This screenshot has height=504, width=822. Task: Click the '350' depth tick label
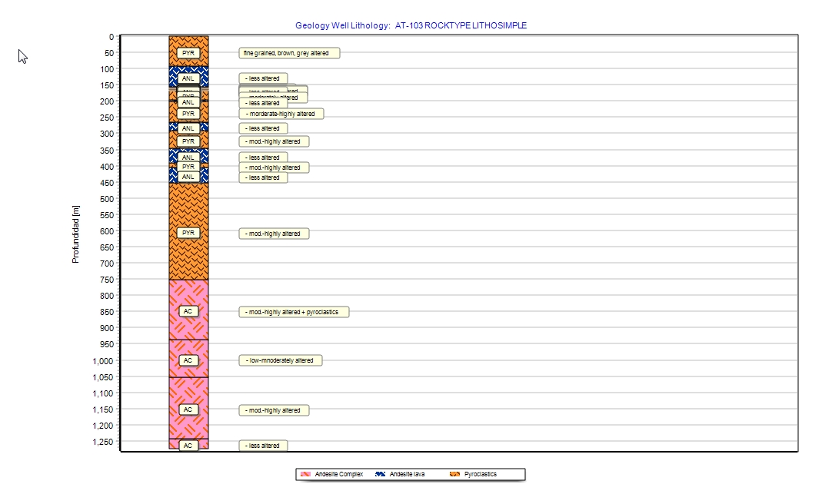tap(107, 151)
